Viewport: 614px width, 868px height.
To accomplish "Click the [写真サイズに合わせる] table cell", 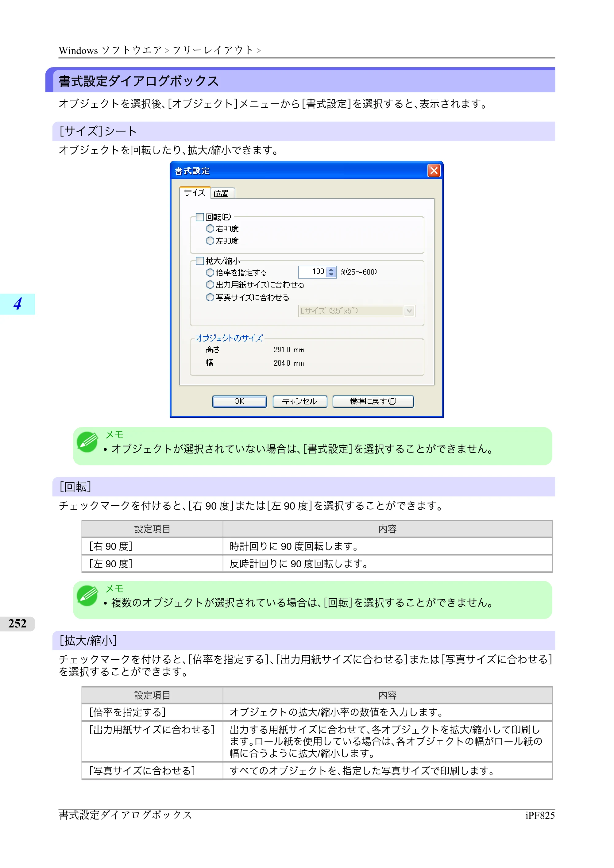I will 152,770.
